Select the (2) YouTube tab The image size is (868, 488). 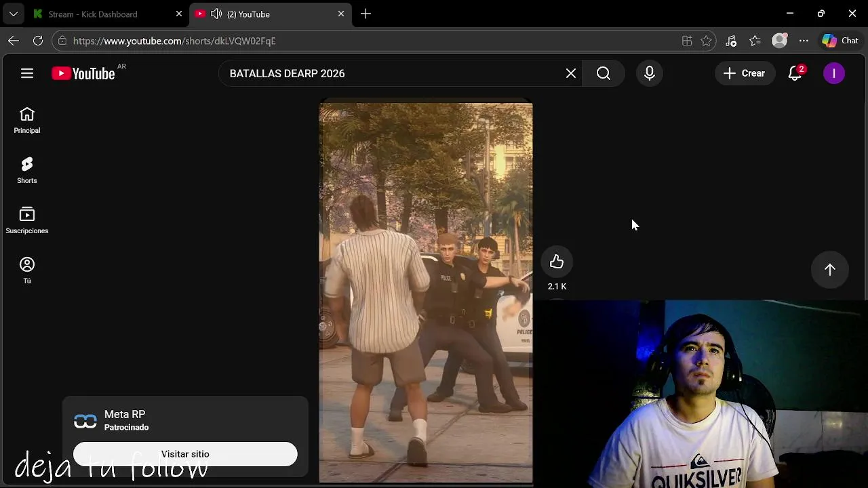[x=248, y=14]
